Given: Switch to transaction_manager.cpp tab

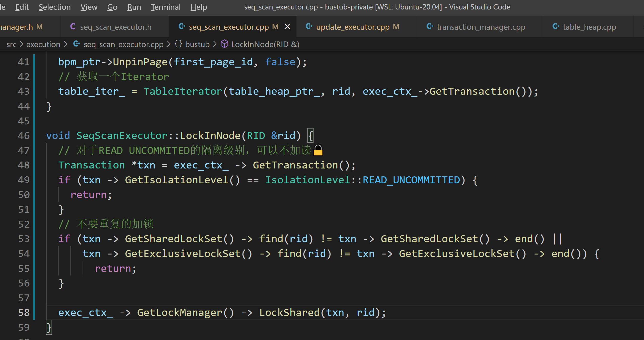Looking at the screenshot, I should tap(481, 27).
